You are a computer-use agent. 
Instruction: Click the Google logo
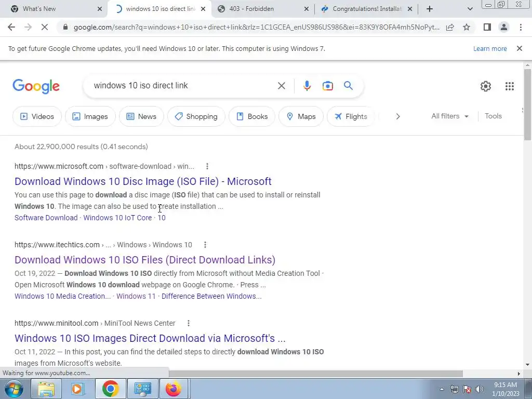tap(36, 86)
